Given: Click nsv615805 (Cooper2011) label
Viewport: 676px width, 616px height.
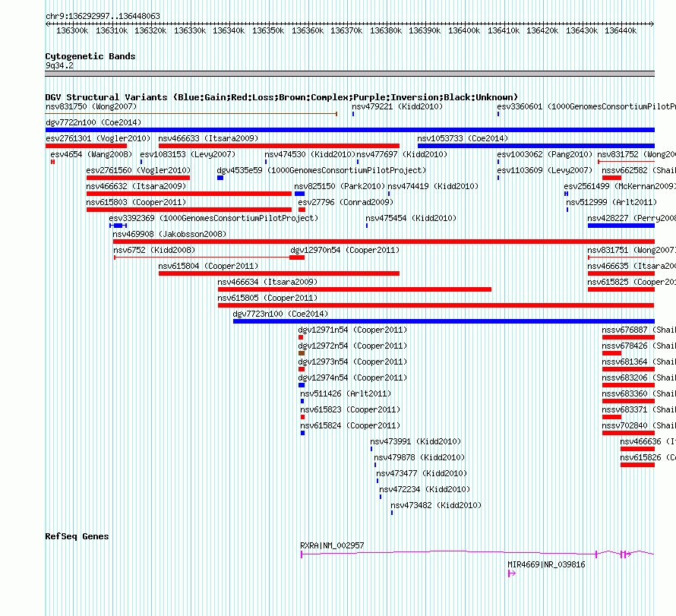Looking at the screenshot, I should pyautogui.click(x=267, y=298).
